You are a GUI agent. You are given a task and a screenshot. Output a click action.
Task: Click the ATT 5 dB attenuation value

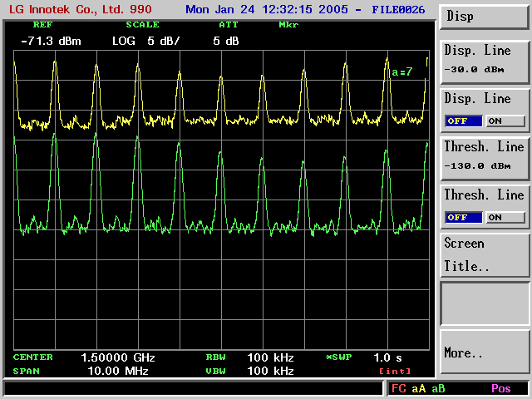click(225, 41)
